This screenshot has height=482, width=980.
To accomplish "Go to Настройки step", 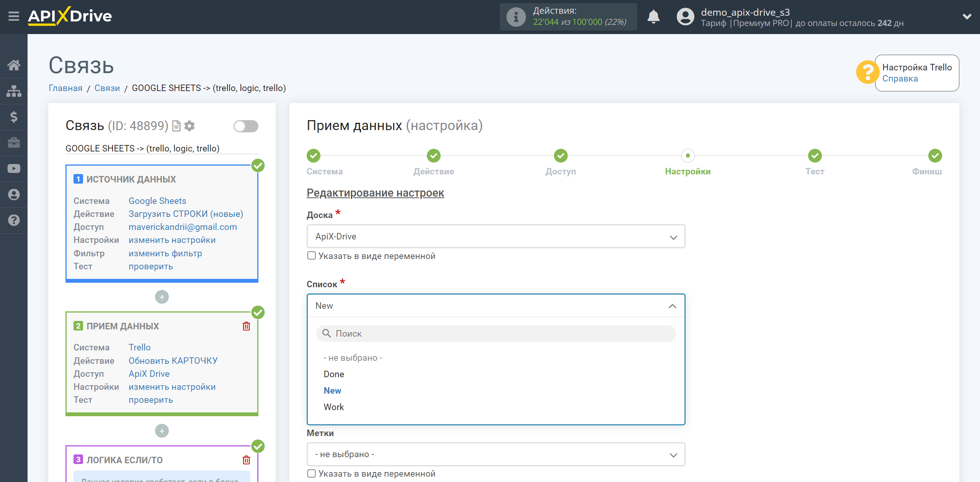I will coord(688,156).
